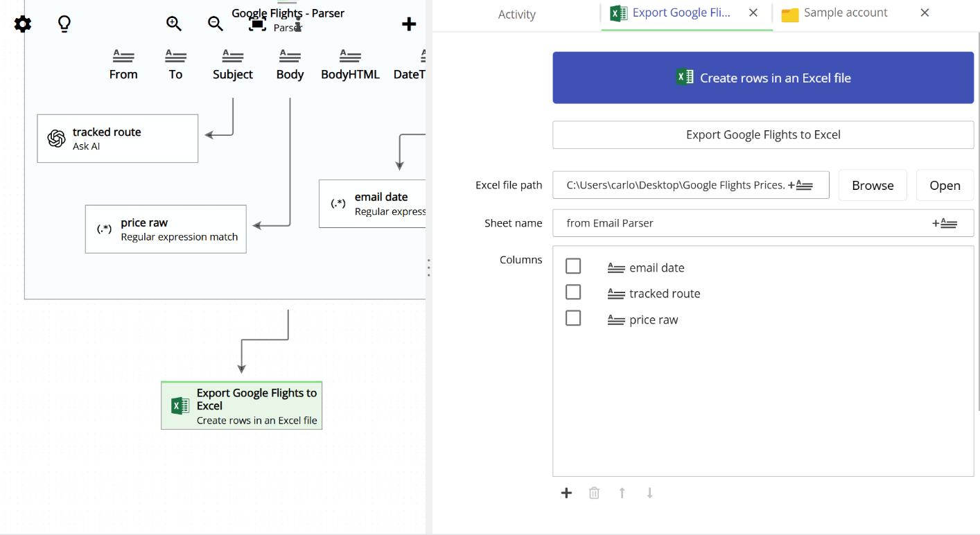The height and width of the screenshot is (535, 980).
Task: Tick the price raw checkbox
Action: (x=573, y=317)
